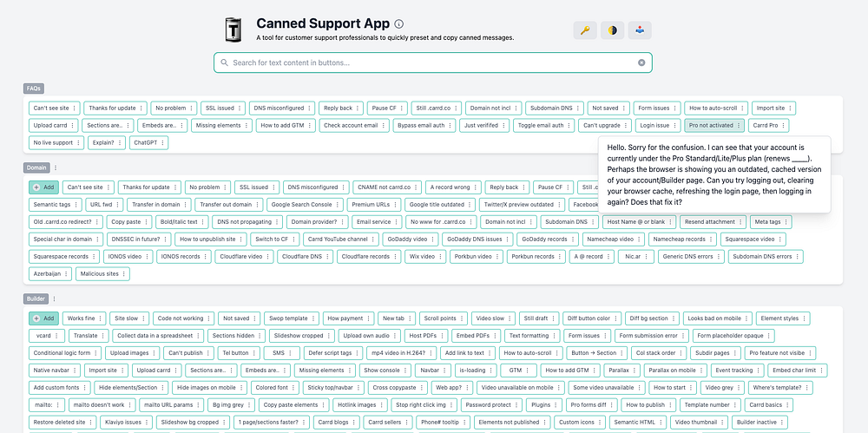Open the dots menu on No live support
Viewport: 868px width, 433px height.
[77, 143]
